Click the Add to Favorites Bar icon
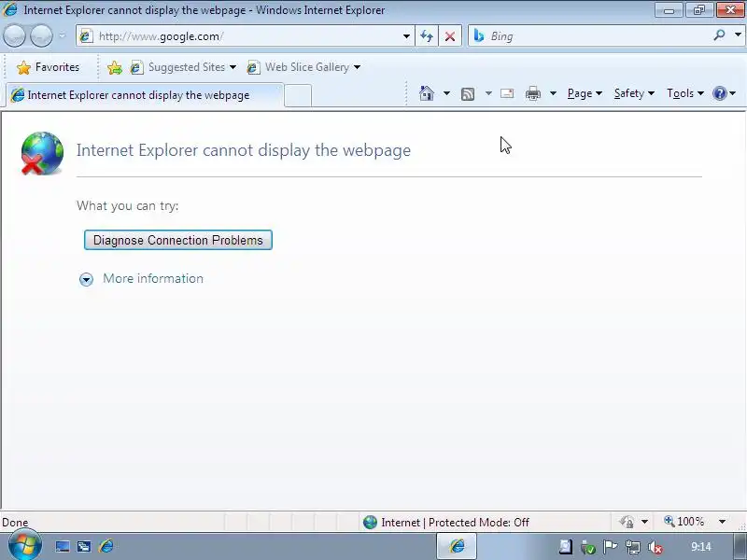Viewport: 747px width, 560px height. click(x=114, y=67)
